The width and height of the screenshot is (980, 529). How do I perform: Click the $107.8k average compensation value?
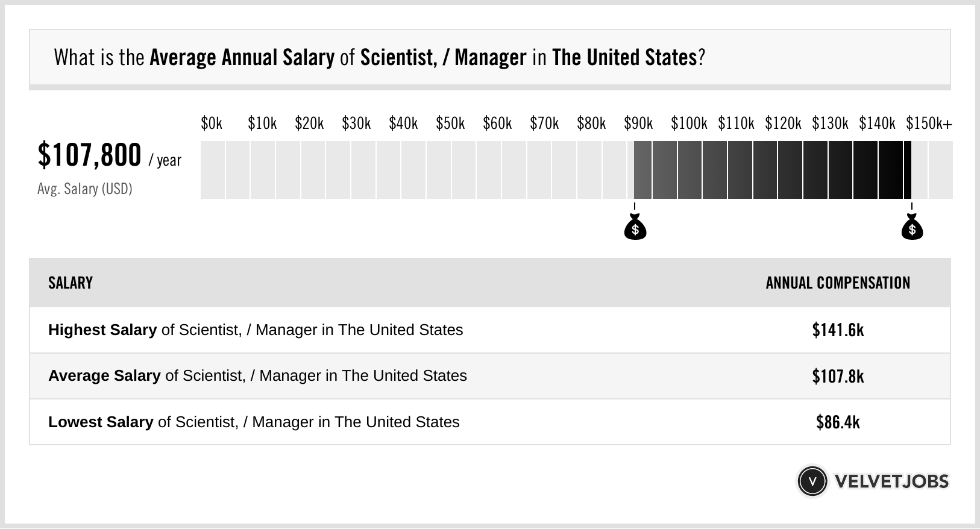838,376
